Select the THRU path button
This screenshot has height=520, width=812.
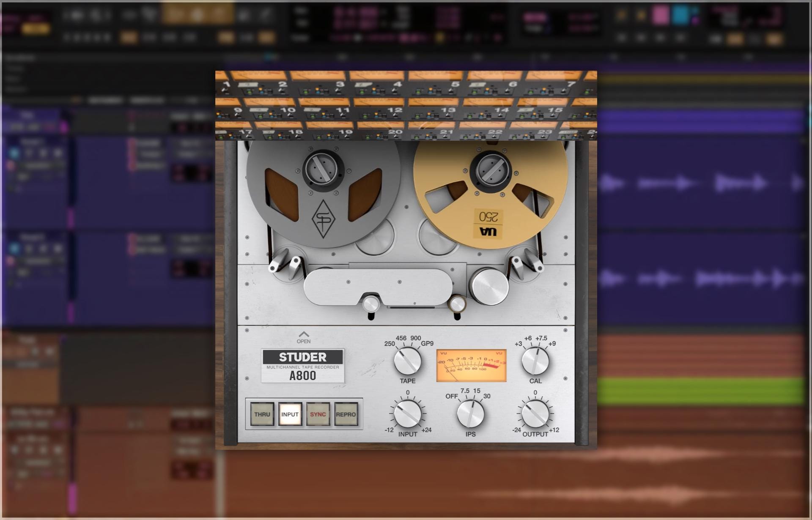point(262,414)
